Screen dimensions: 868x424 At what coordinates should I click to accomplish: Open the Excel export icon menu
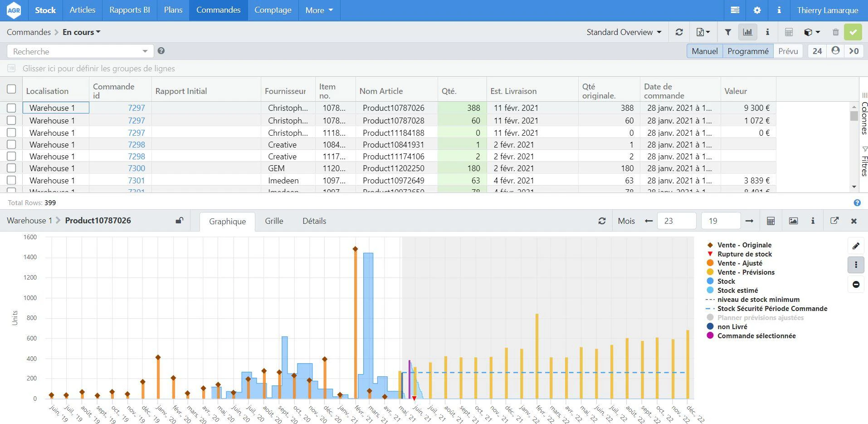click(703, 32)
